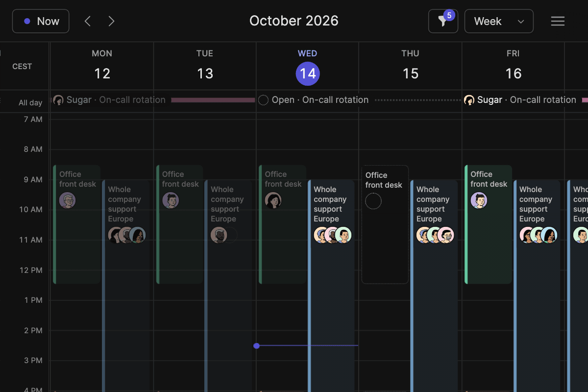This screenshot has height=392, width=588.
Task: Click Tuesday front desk assignee avatar
Action: tap(171, 200)
